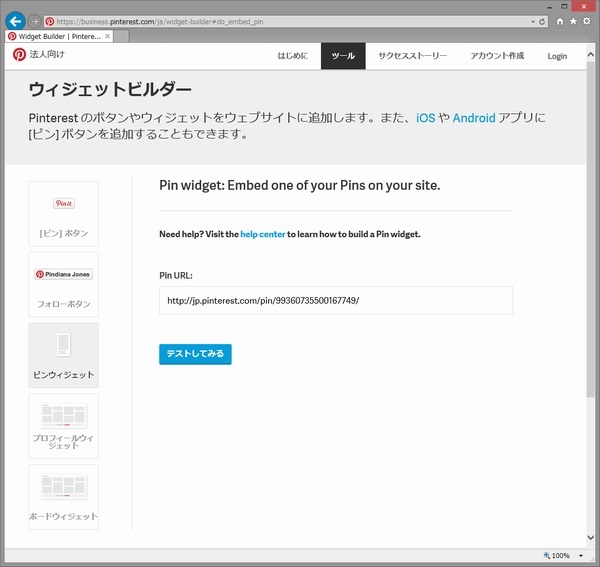Open browser settings gear icon
The height and width of the screenshot is (567, 600).
[587, 21]
